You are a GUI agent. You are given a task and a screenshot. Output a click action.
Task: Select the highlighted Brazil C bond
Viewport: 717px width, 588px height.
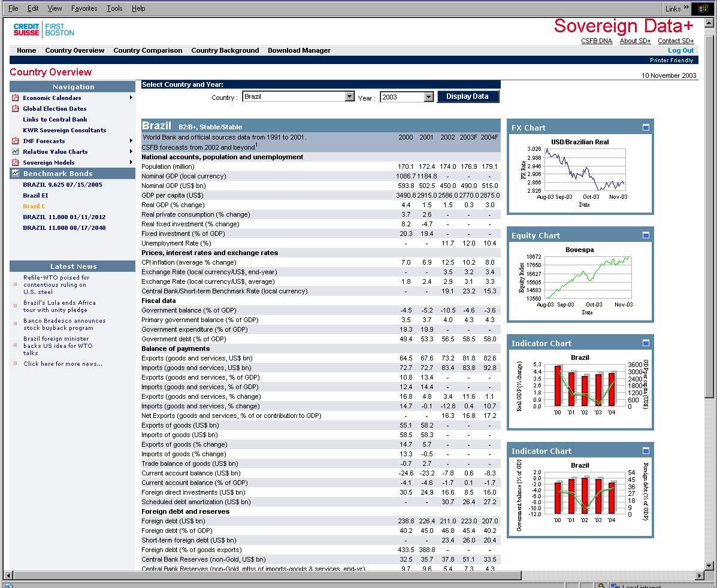[x=34, y=206]
